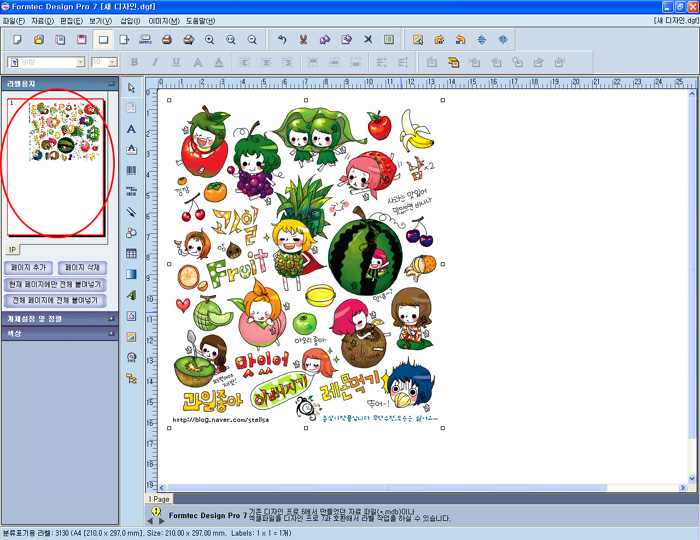The image size is (700, 540).
Task: Select the barcode tool
Action: pos(131,170)
